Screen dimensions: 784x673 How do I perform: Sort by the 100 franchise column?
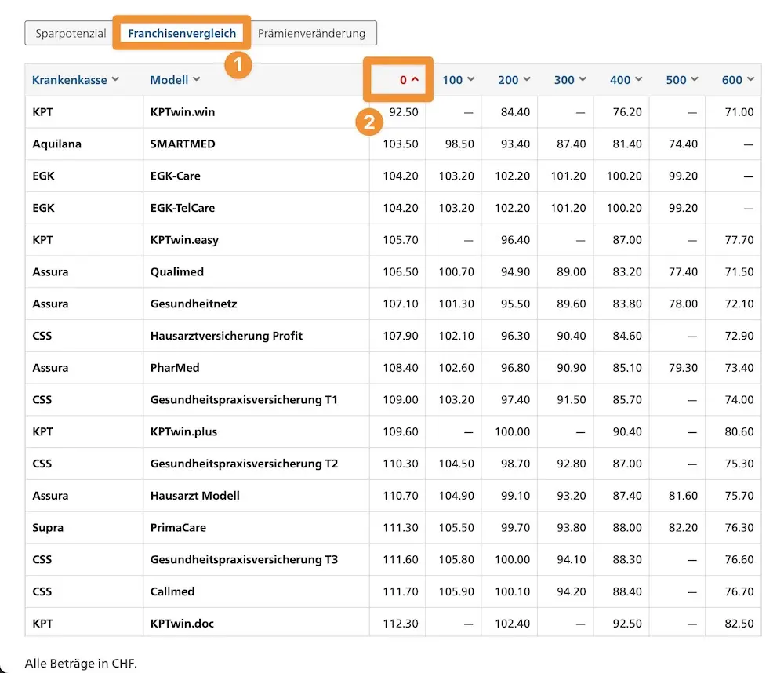click(x=459, y=80)
